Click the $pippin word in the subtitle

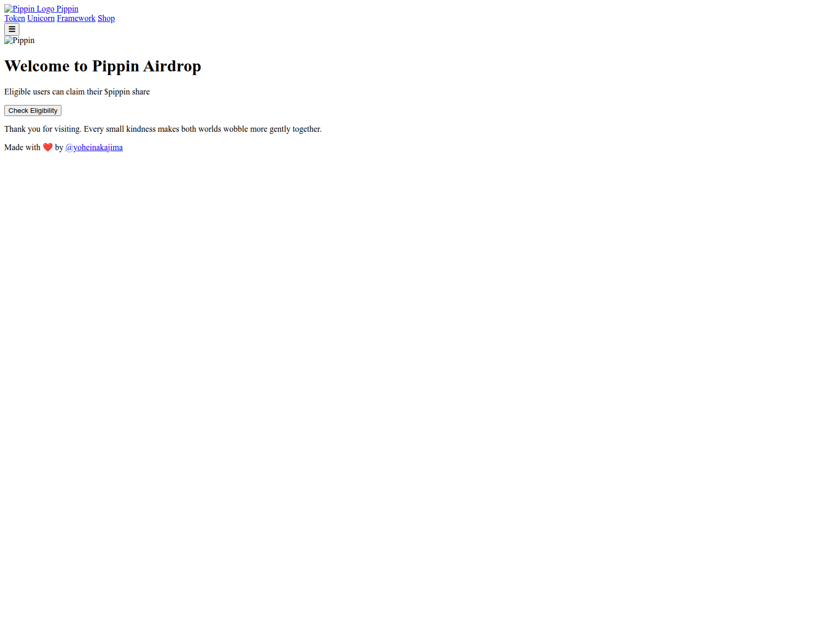pos(117,92)
